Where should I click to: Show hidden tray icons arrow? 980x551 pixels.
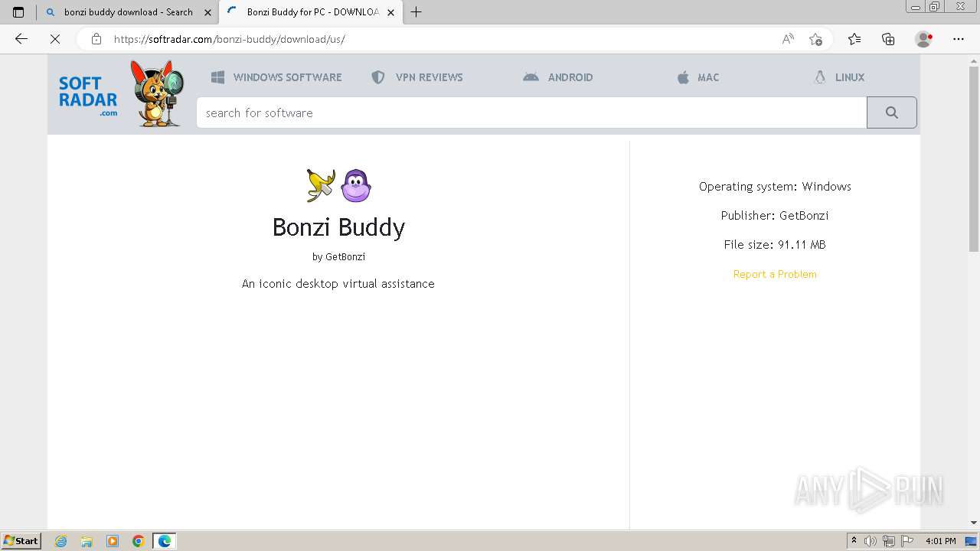pyautogui.click(x=854, y=541)
